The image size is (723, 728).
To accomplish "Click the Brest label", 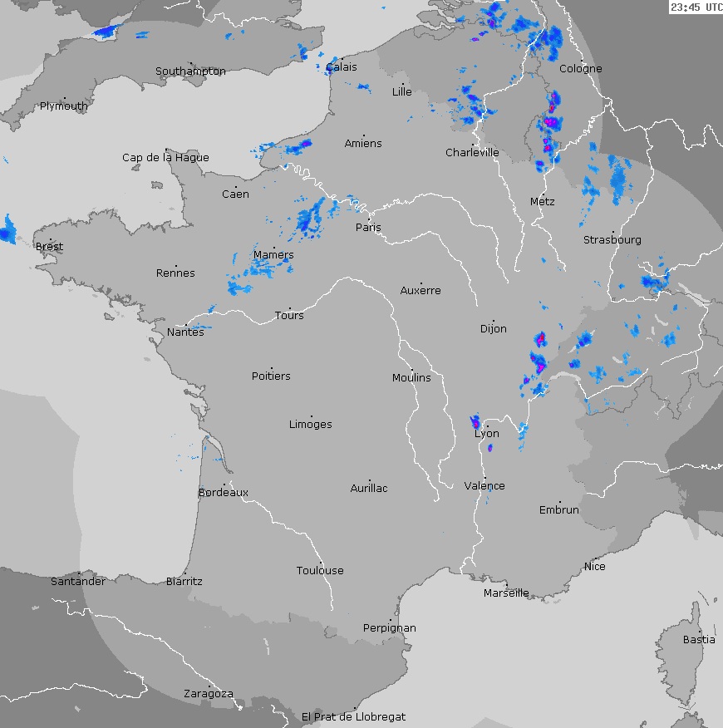I will coord(49,247).
